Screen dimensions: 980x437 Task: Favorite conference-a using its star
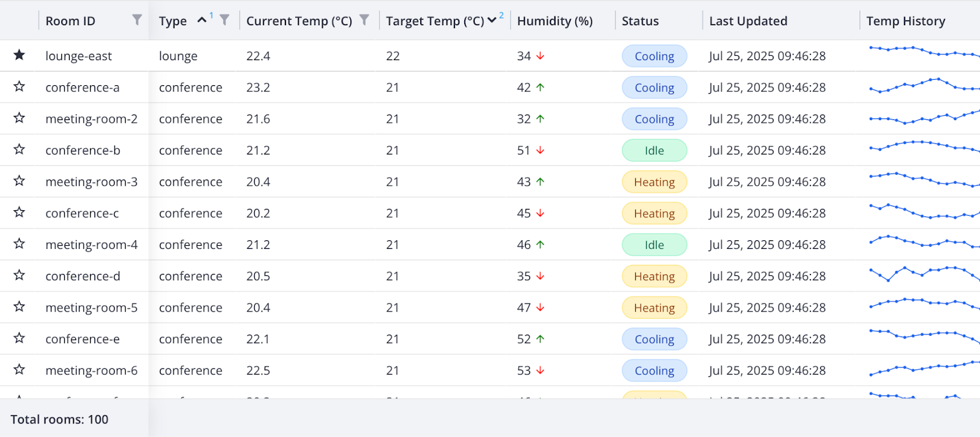[19, 87]
